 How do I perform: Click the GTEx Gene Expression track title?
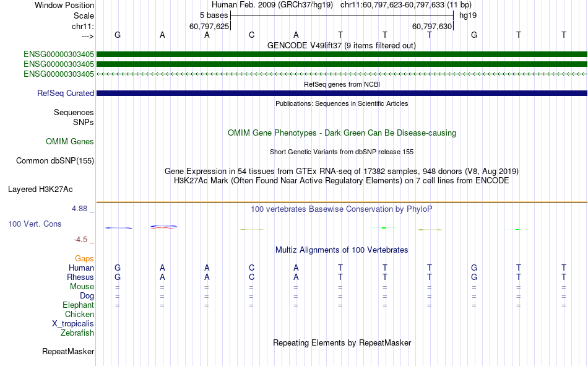342,171
